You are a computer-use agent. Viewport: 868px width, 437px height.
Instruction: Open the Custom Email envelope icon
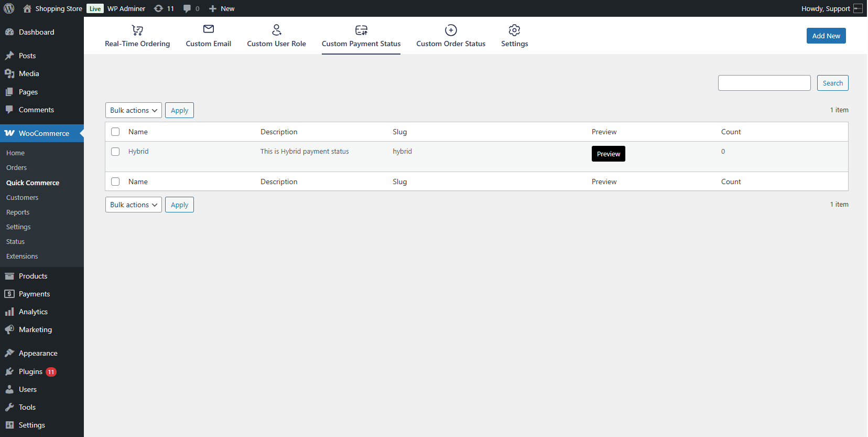tap(209, 29)
